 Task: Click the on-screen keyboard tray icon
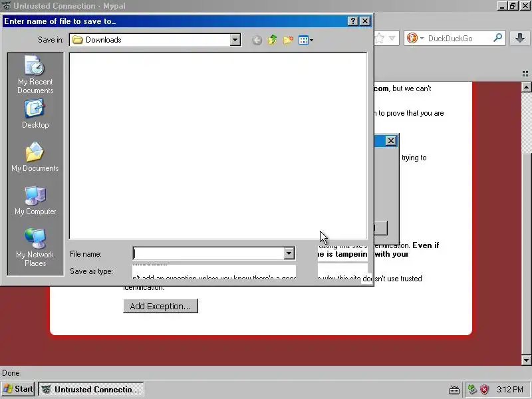454,390
